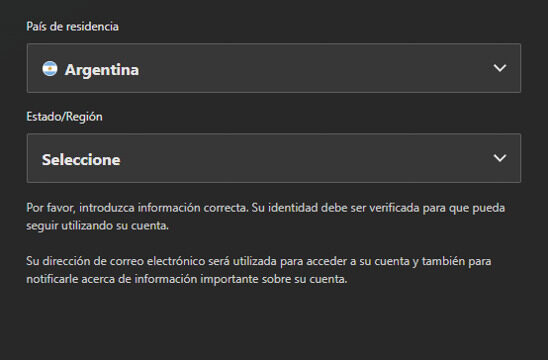This screenshot has width=548, height=360.
Task: Click the Argentina flag icon
Action: (x=50, y=69)
